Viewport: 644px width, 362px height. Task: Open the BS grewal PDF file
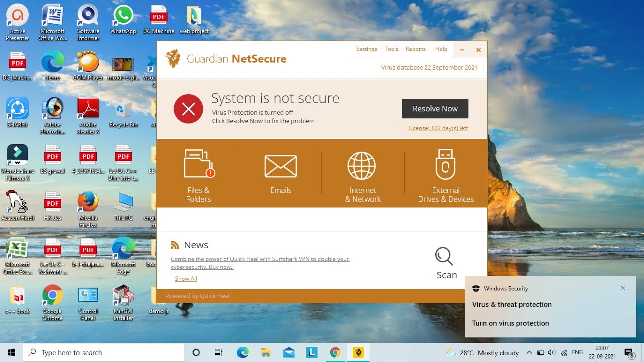pos(52,159)
